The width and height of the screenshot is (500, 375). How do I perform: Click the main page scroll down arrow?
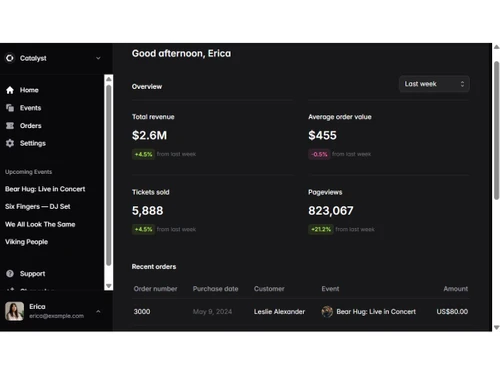click(x=496, y=328)
